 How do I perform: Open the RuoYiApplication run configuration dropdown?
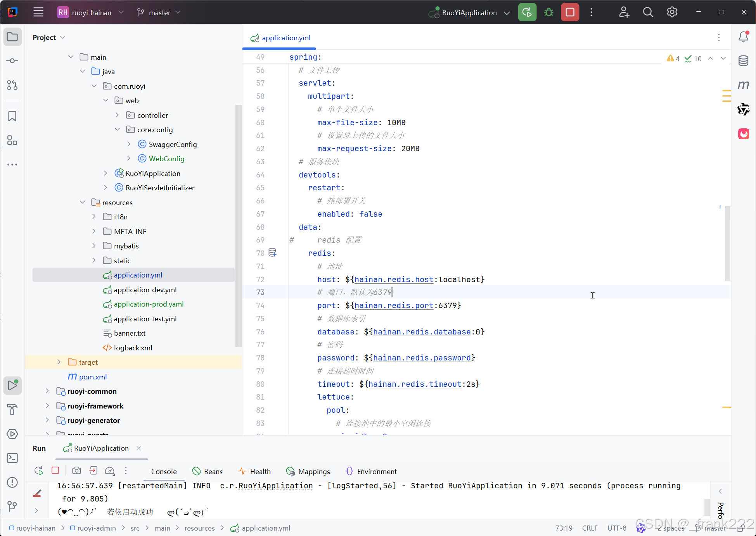pyautogui.click(x=469, y=12)
